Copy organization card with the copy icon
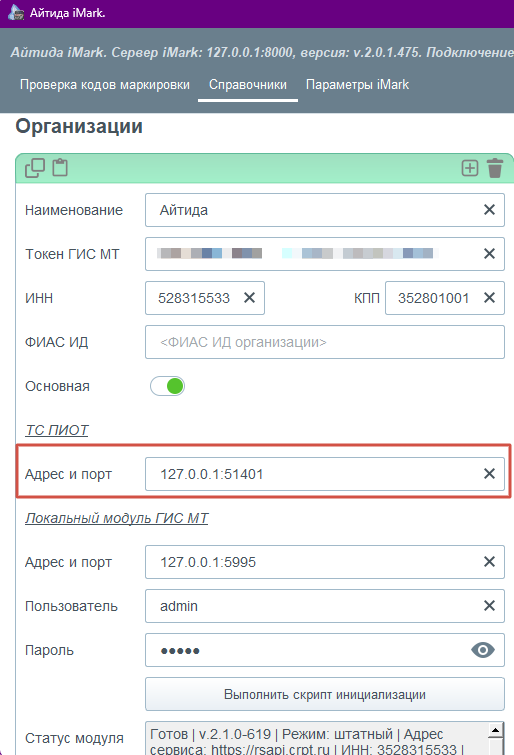The height and width of the screenshot is (755, 514). click(x=35, y=168)
